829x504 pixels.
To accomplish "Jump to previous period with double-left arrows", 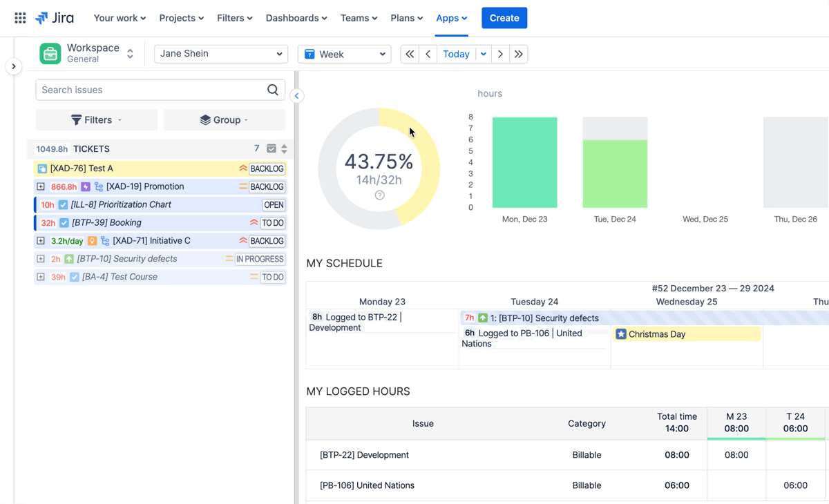I will click(x=410, y=54).
